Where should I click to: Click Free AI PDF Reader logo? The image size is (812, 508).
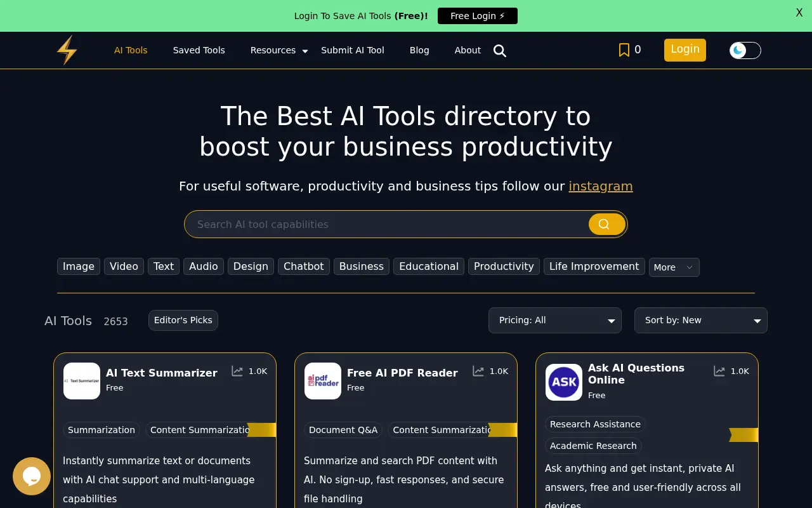coord(323,381)
